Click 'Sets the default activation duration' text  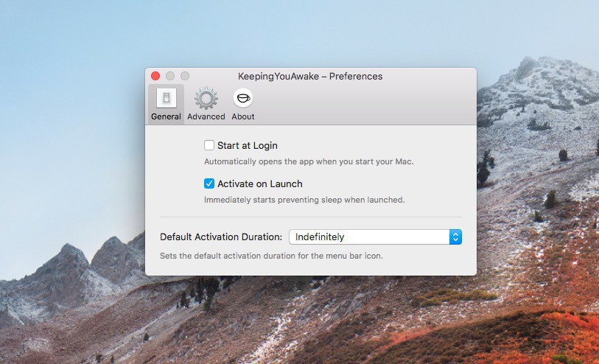271,256
